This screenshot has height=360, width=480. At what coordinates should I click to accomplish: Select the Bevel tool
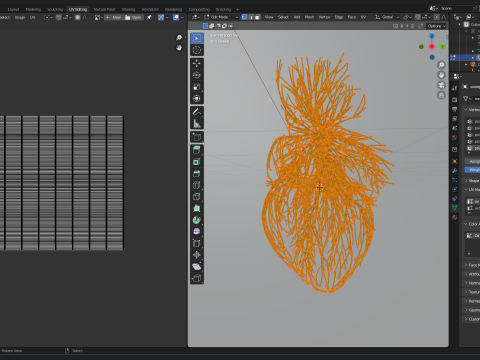pyautogui.click(x=197, y=173)
